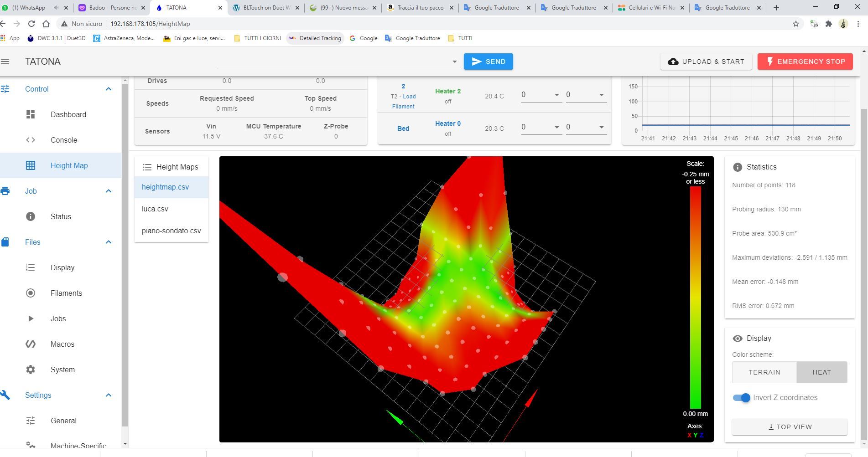
Task: Click the Statistics info icon
Action: 737,167
